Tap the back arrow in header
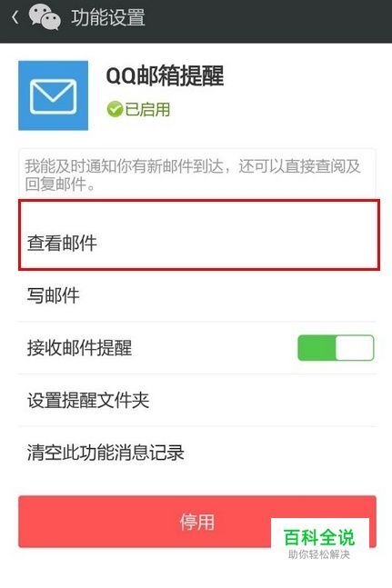This screenshot has height=588, width=392. click(x=15, y=17)
